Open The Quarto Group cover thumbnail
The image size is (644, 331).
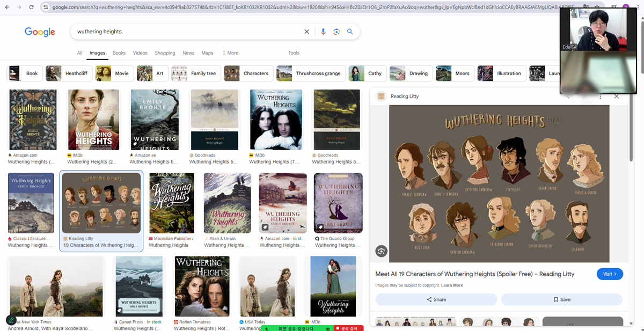[x=338, y=203]
